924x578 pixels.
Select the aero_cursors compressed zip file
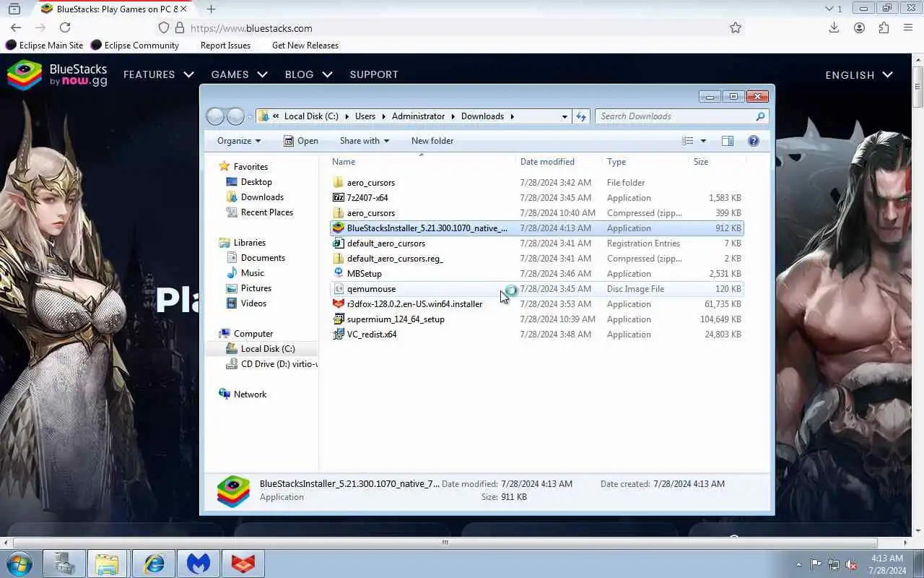536,213
